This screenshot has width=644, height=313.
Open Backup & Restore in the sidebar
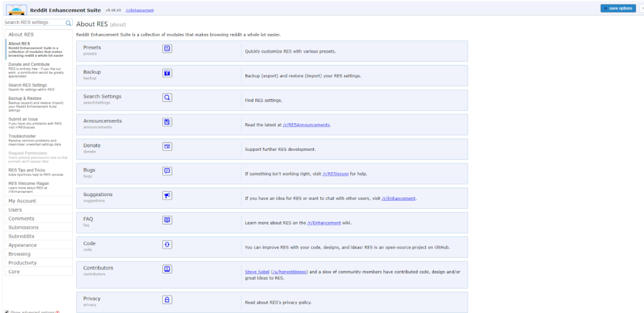25,98
